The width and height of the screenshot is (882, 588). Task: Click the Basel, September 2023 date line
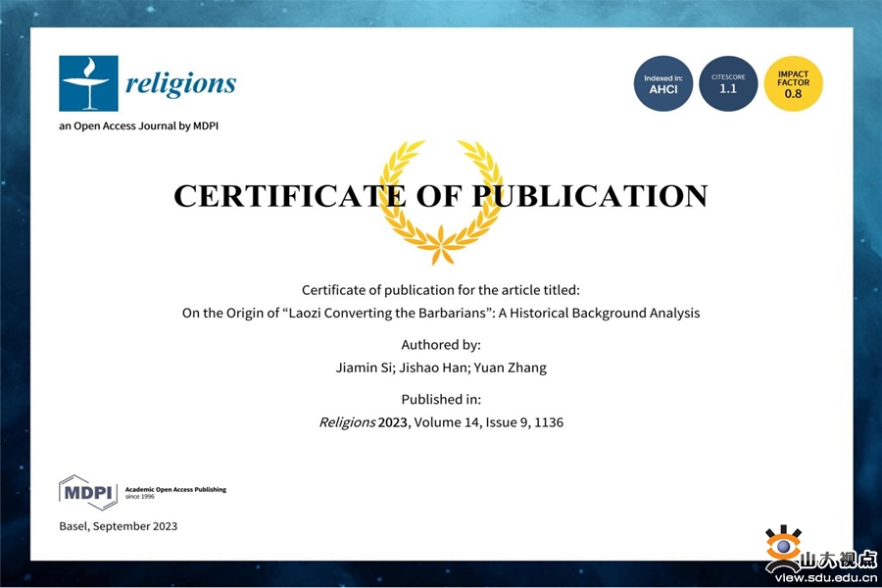coord(119,526)
